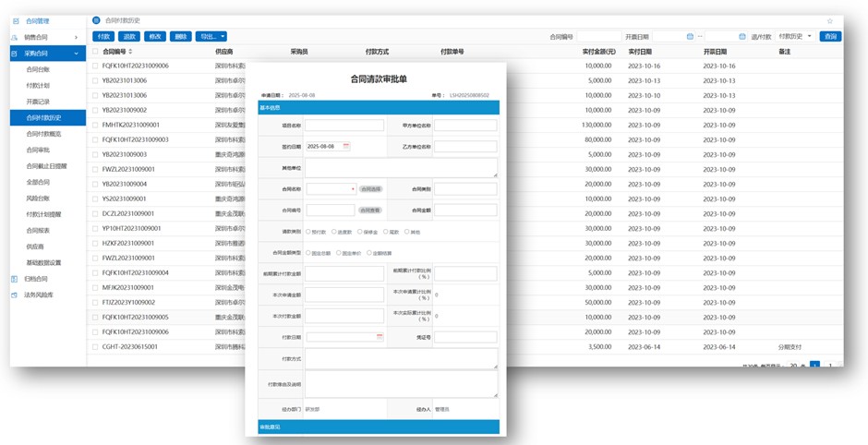Select the 尾款 radio option
868x445 pixels.
386,232
